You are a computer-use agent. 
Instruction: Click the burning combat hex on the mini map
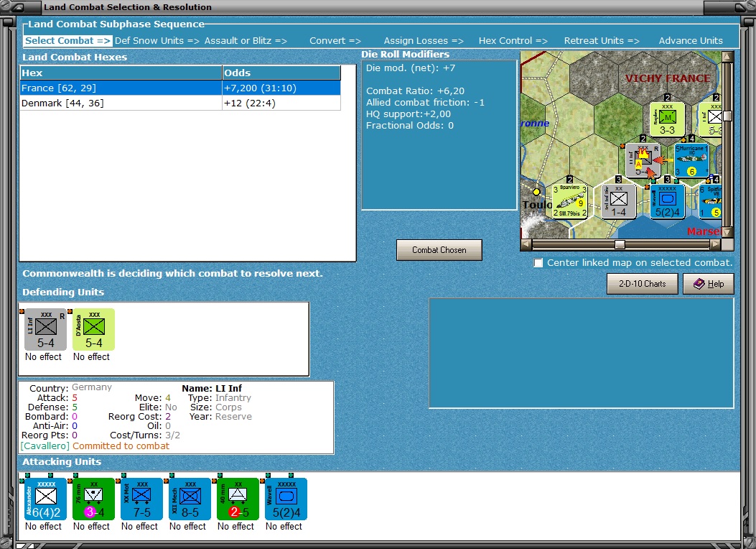pyautogui.click(x=643, y=160)
